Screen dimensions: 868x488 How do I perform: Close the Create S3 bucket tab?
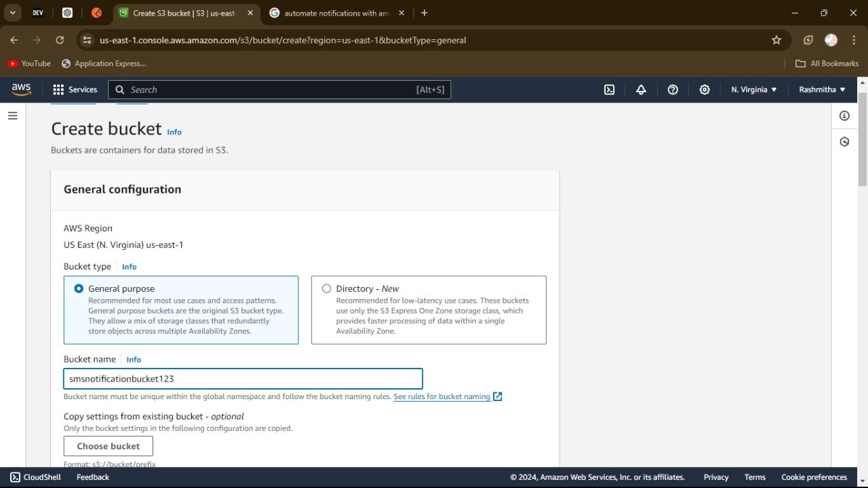click(x=250, y=13)
